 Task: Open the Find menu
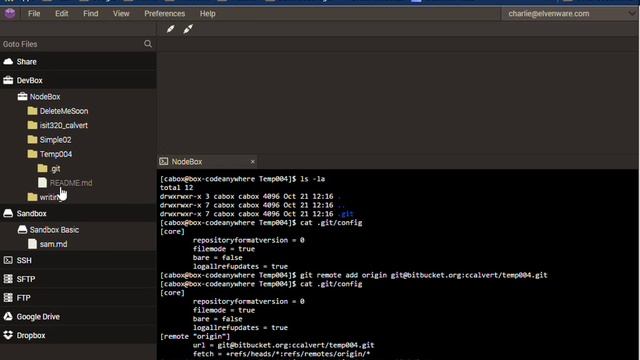pos(91,13)
